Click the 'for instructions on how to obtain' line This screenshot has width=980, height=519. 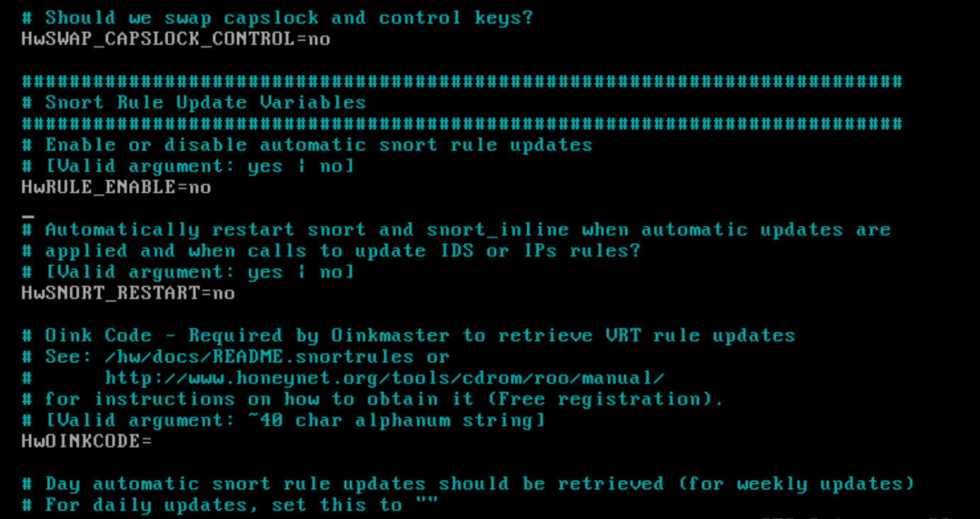tap(372, 399)
